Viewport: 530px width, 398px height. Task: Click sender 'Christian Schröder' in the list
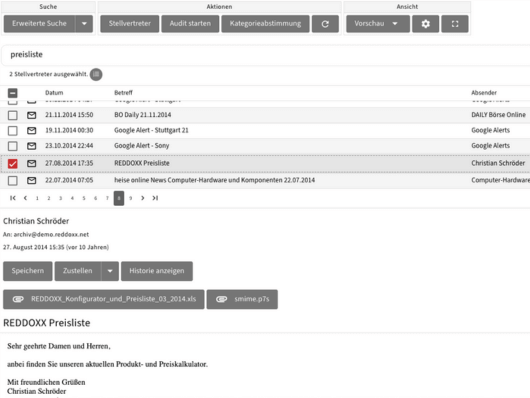coord(498,163)
